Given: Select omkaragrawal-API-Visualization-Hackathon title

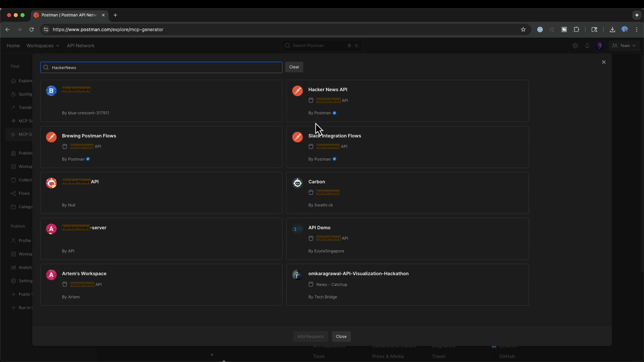Looking at the screenshot, I should tap(359, 274).
